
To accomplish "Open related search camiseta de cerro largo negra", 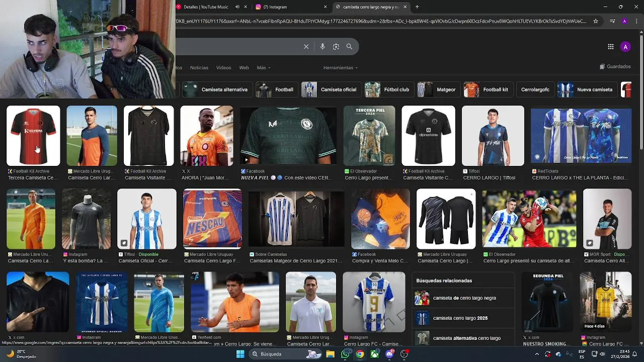I will [x=463, y=298].
